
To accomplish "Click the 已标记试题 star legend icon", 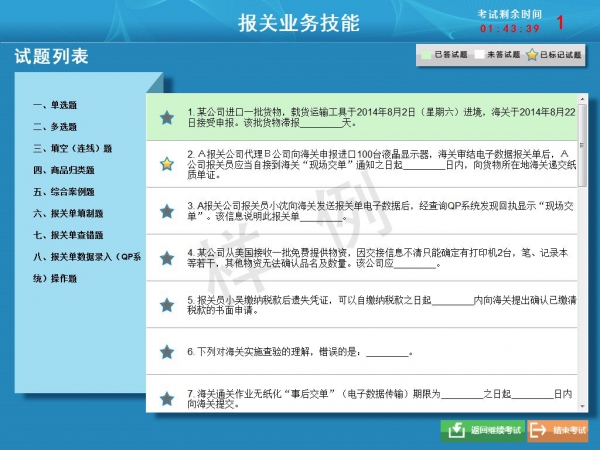I will (532, 55).
